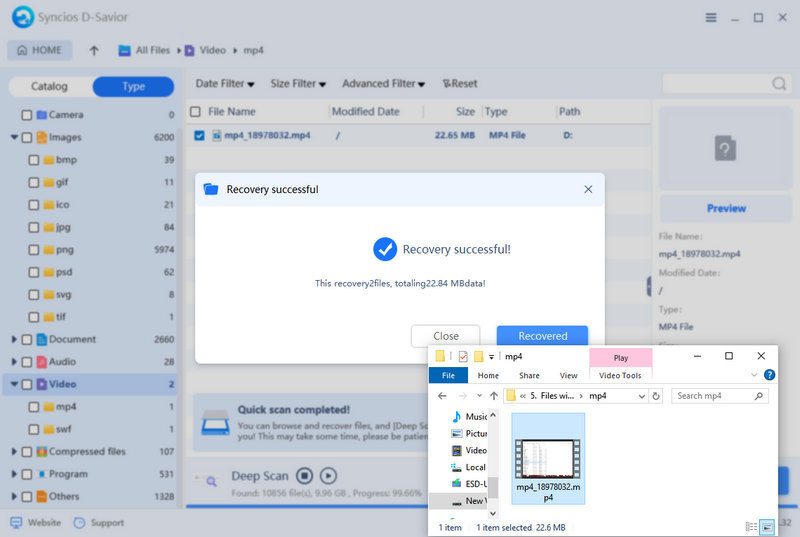Check the select-all File Name checkbox

tap(195, 112)
